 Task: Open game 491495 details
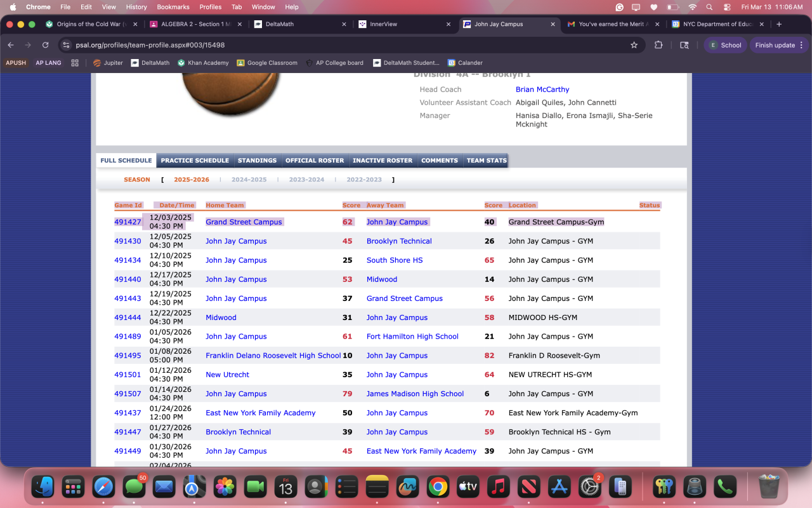[x=128, y=356]
